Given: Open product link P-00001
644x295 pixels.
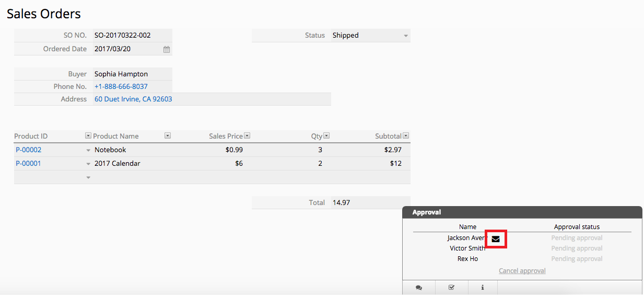Looking at the screenshot, I should (28, 163).
